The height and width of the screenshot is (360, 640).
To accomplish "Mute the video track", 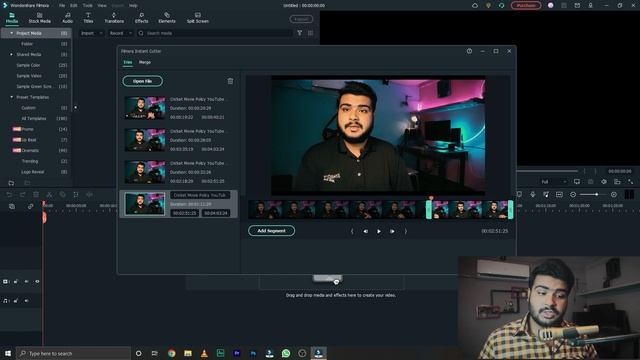I will [27, 281].
